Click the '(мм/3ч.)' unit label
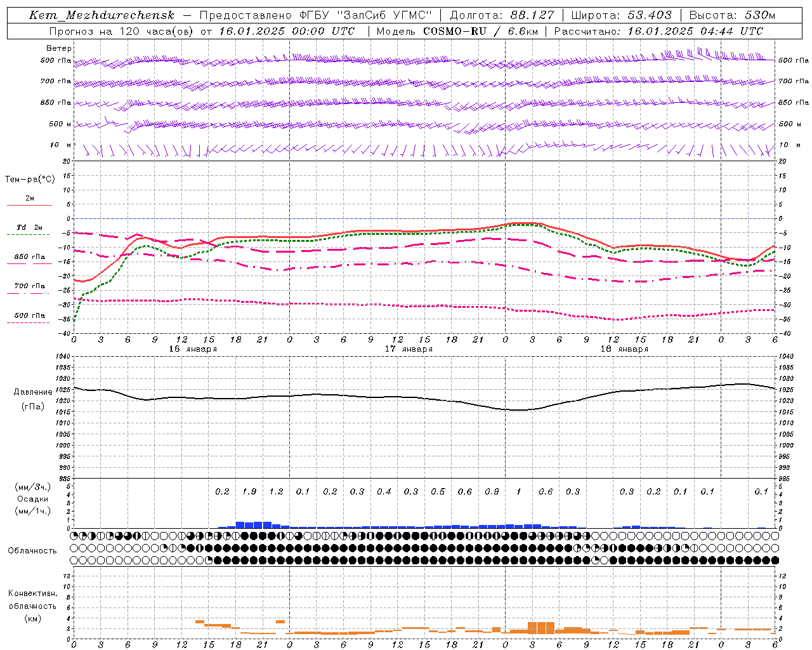This screenshot has height=650, width=812. (x=33, y=487)
